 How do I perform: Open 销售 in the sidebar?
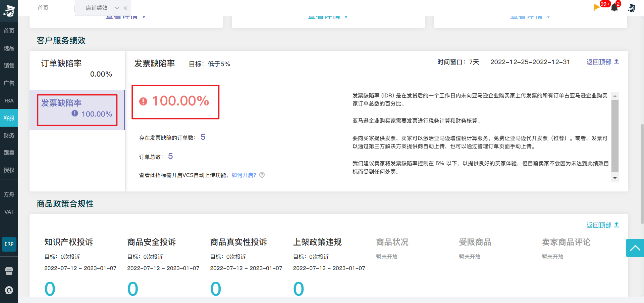click(9, 66)
